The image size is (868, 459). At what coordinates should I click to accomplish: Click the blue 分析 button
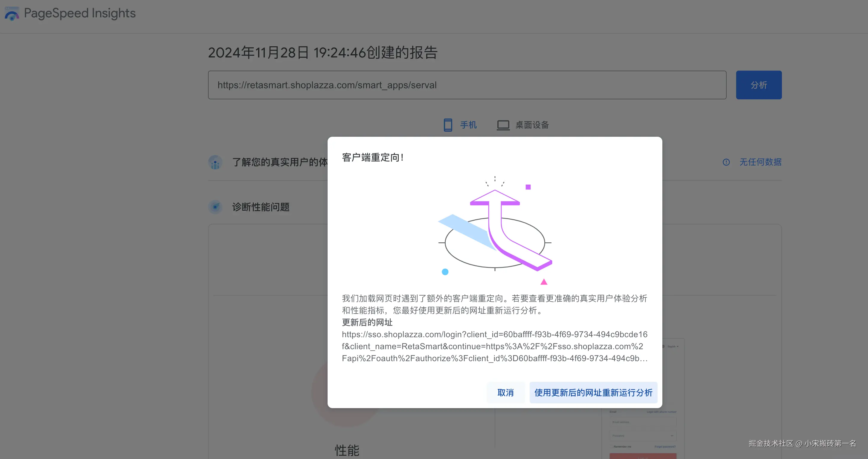759,85
